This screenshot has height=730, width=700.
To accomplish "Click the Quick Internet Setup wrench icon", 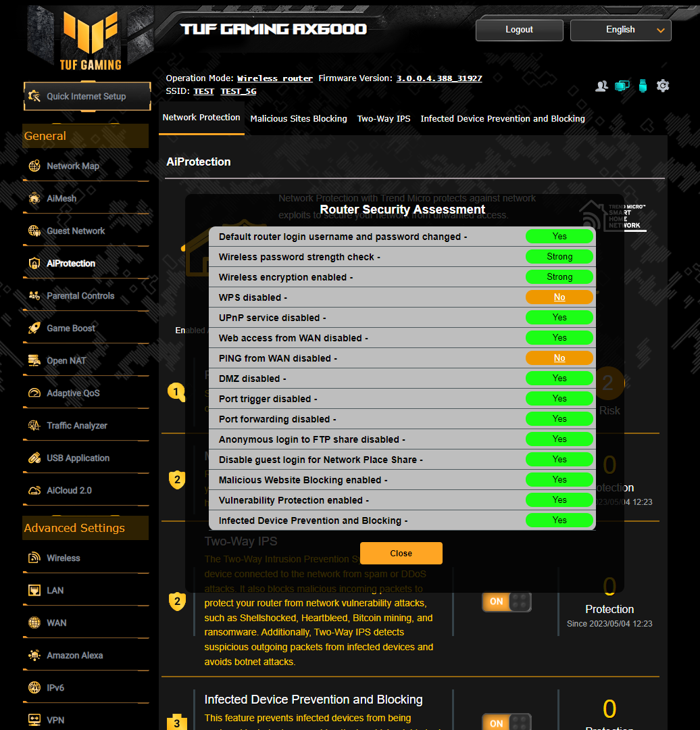I will (x=34, y=96).
